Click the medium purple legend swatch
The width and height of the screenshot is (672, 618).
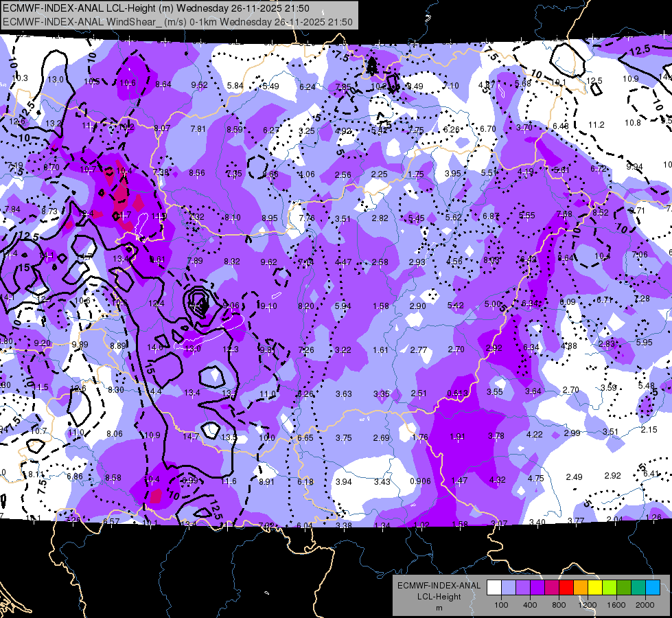523,588
